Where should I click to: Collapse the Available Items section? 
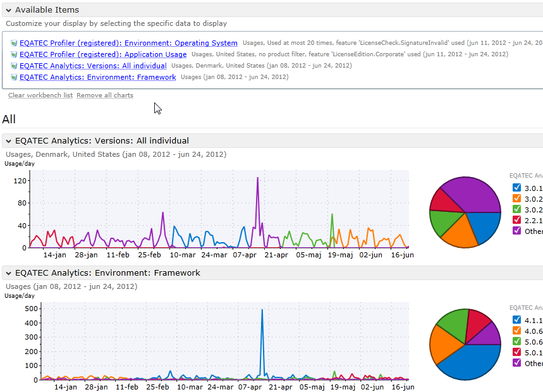9,10
